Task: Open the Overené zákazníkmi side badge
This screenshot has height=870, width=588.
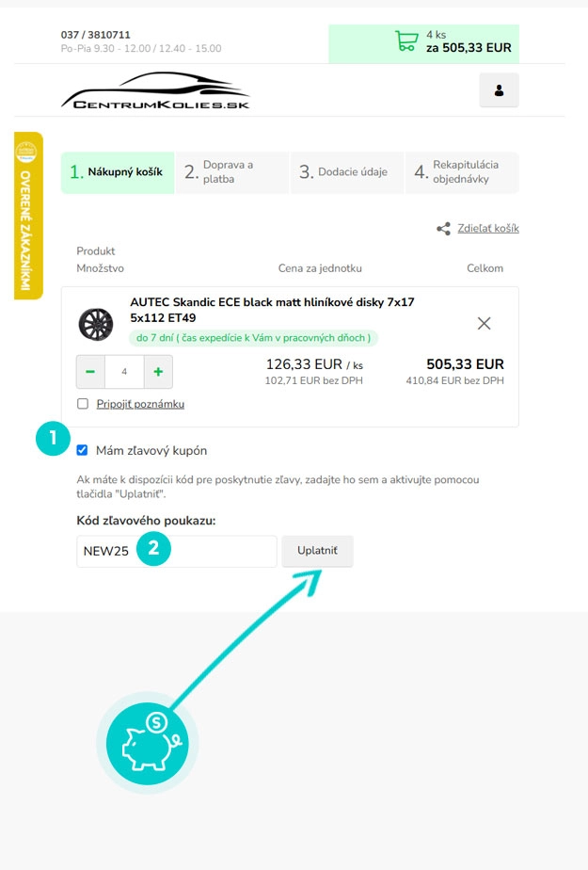Action: coord(28,216)
